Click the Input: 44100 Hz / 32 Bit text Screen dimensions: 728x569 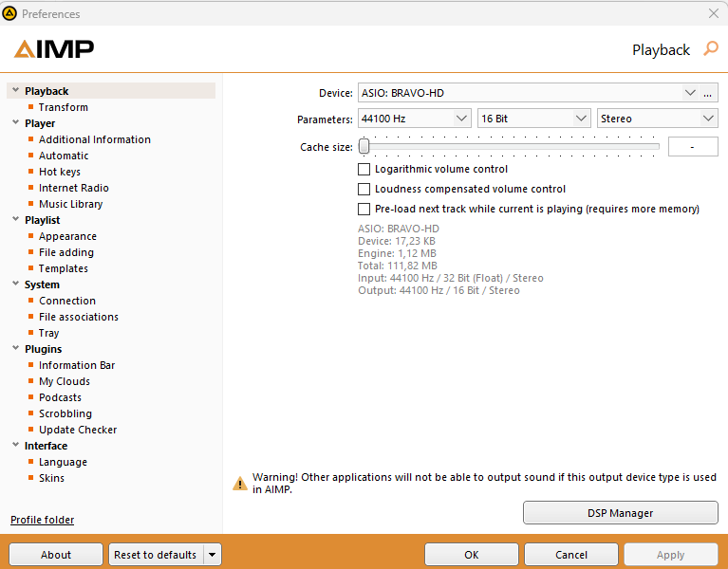point(450,278)
